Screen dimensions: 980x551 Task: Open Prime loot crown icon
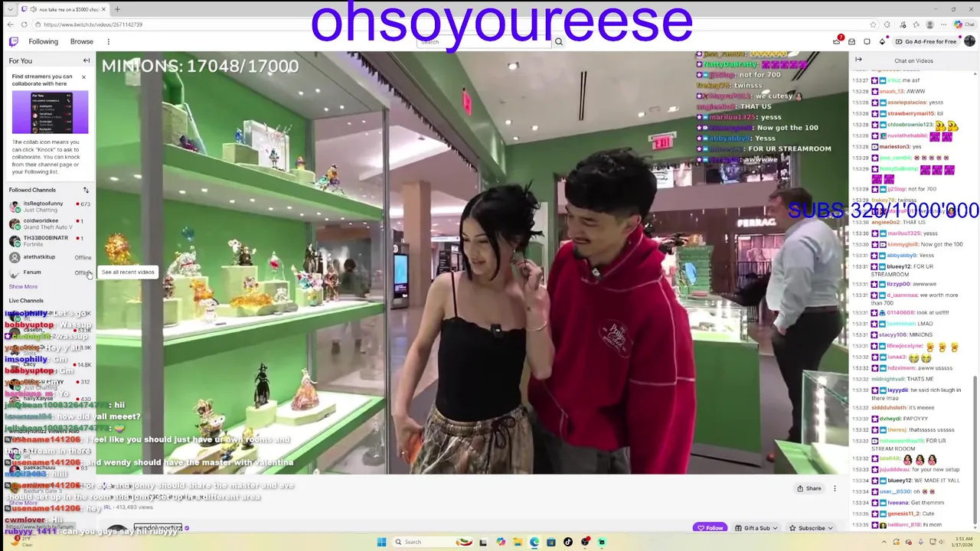836,41
